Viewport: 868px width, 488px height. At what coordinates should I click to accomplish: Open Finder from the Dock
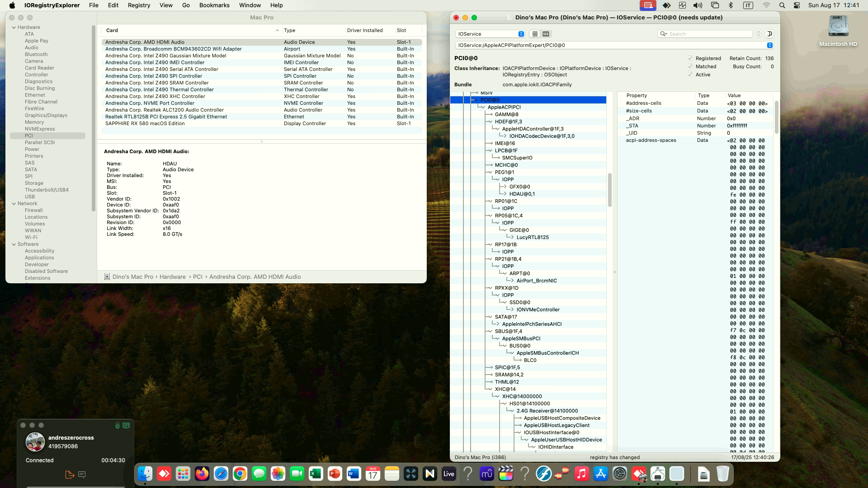coord(145,474)
